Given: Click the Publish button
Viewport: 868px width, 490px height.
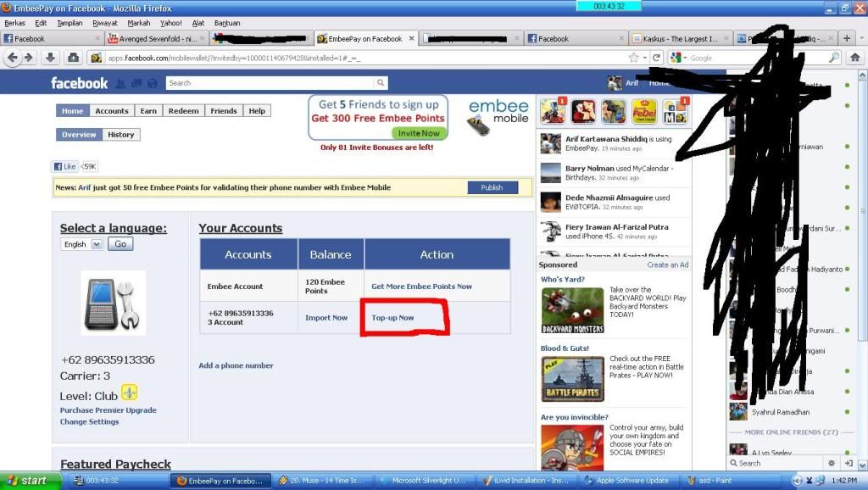Looking at the screenshot, I should click(492, 187).
